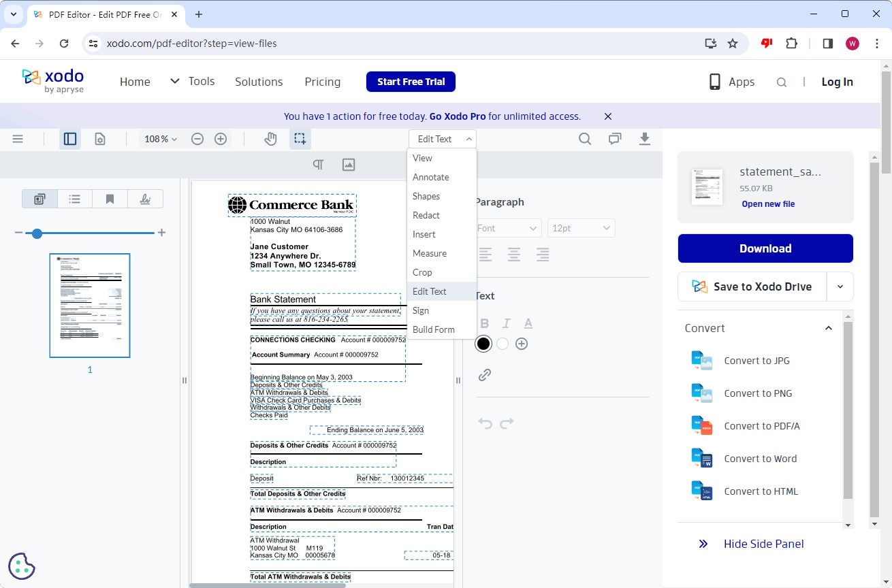Choose Redact from the mode menu
Viewport: 892px width, 588px height.
442,215
